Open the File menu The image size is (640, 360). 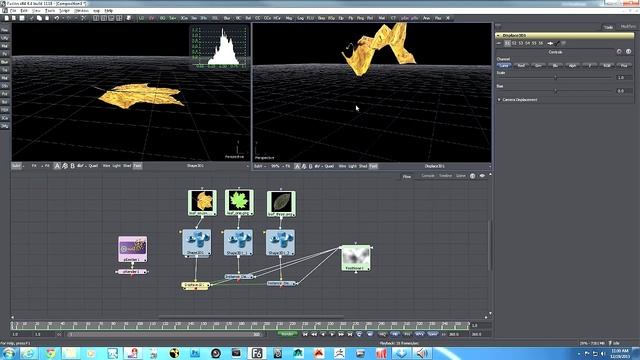(13, 11)
